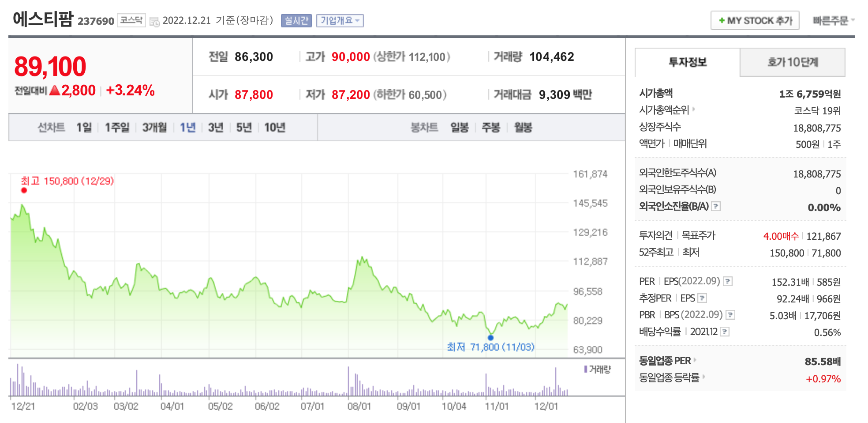Open help icon beside PER EPS(2022.09)
Viewport: 868px width, 423px height.
[x=728, y=281]
